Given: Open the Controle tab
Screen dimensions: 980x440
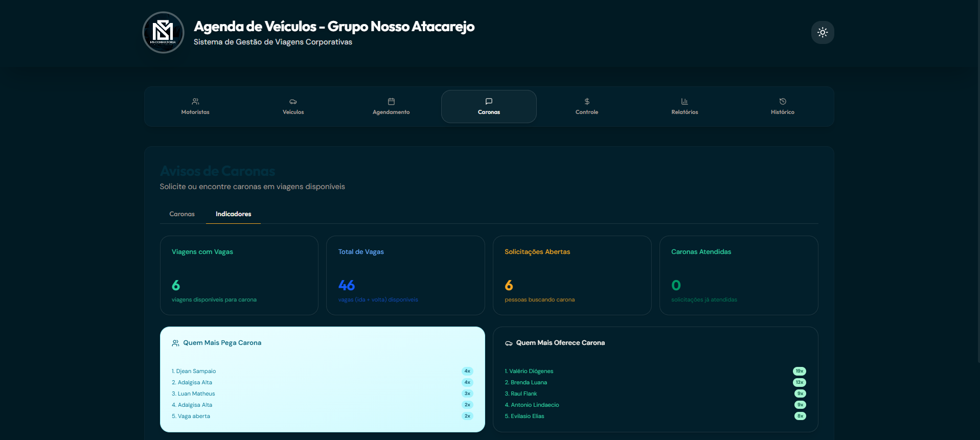Looking at the screenshot, I should [587, 106].
